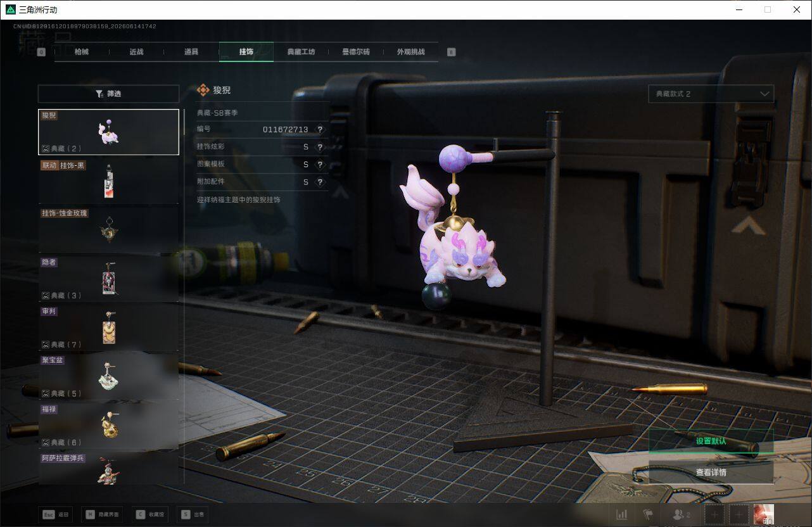
Task: Minimize the 三角洲行动 window
Action: click(739, 10)
